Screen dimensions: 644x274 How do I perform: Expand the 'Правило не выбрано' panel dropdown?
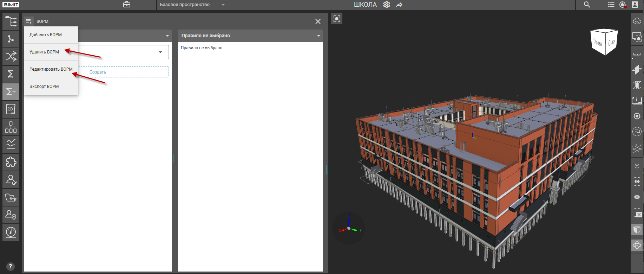pyautogui.click(x=318, y=36)
